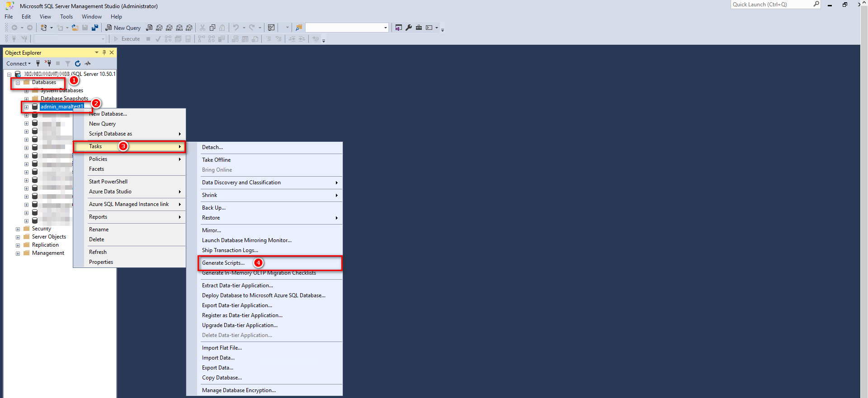Open the Tools menu
Image resolution: width=868 pixels, height=398 pixels.
tap(66, 17)
